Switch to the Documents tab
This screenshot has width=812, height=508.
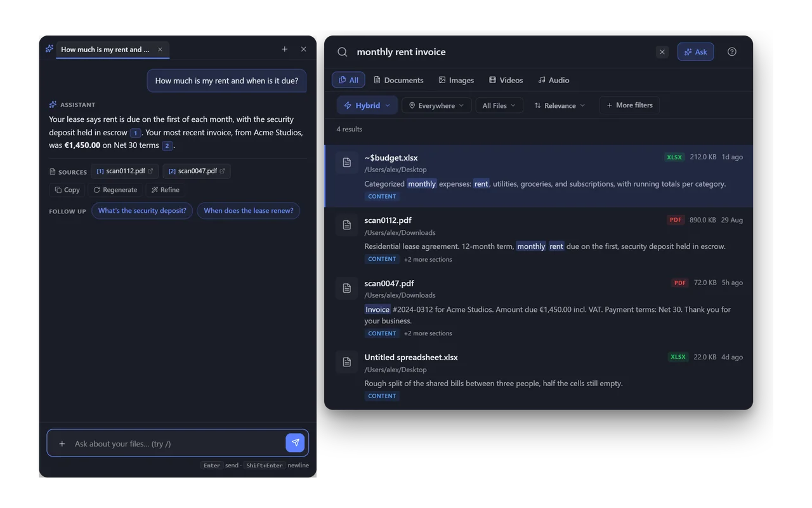click(x=398, y=80)
